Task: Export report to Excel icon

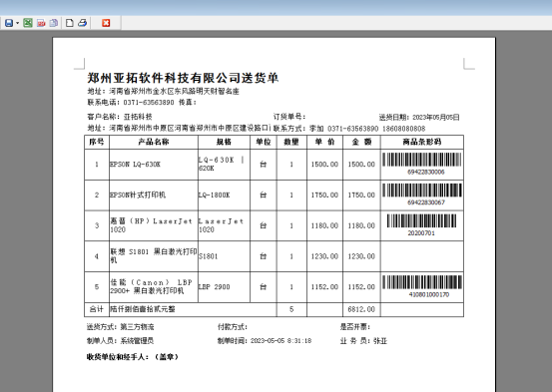Action: pyautogui.click(x=28, y=23)
